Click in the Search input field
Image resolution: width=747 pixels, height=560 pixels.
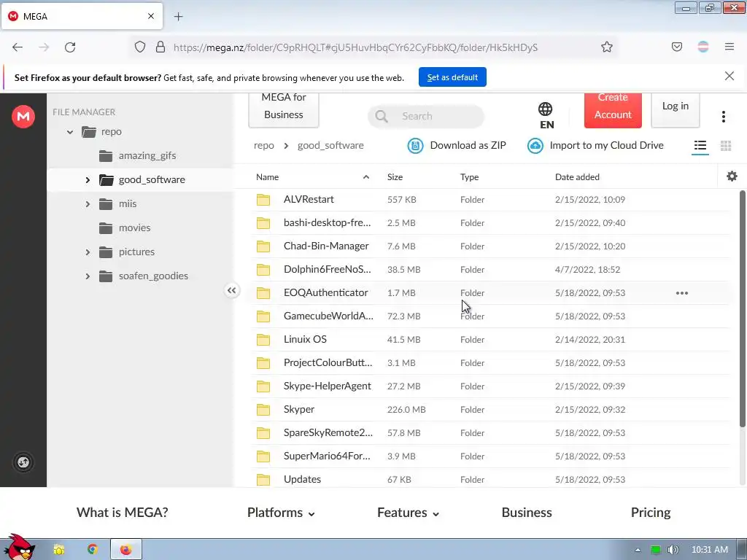[426, 116]
